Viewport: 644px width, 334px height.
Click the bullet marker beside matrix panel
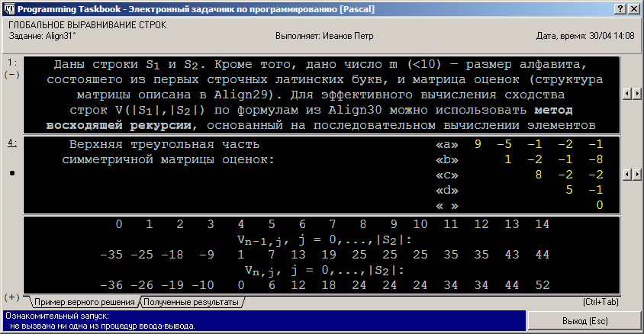point(12,173)
